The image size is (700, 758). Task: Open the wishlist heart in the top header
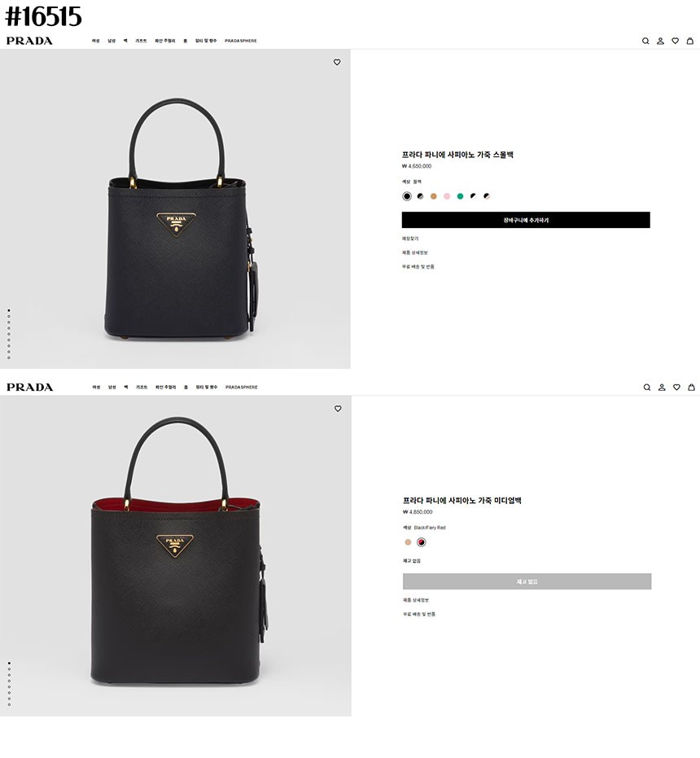pyautogui.click(x=675, y=41)
